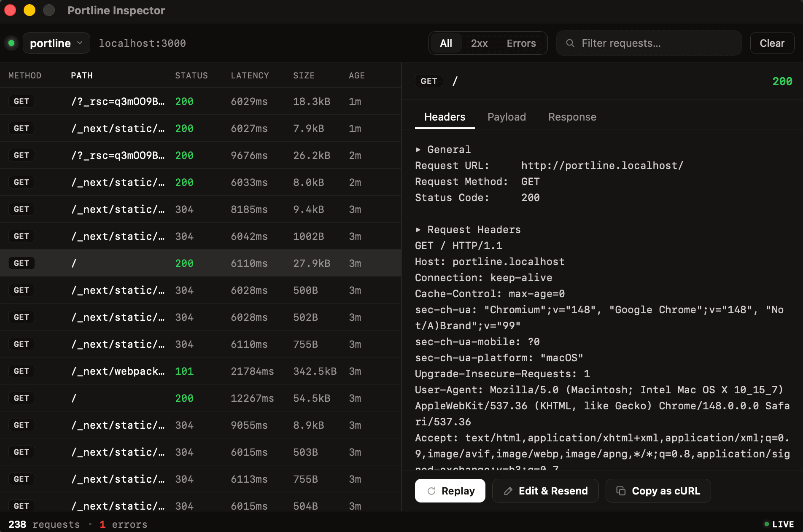Click the Host: portline.localhost header line

tap(490, 261)
